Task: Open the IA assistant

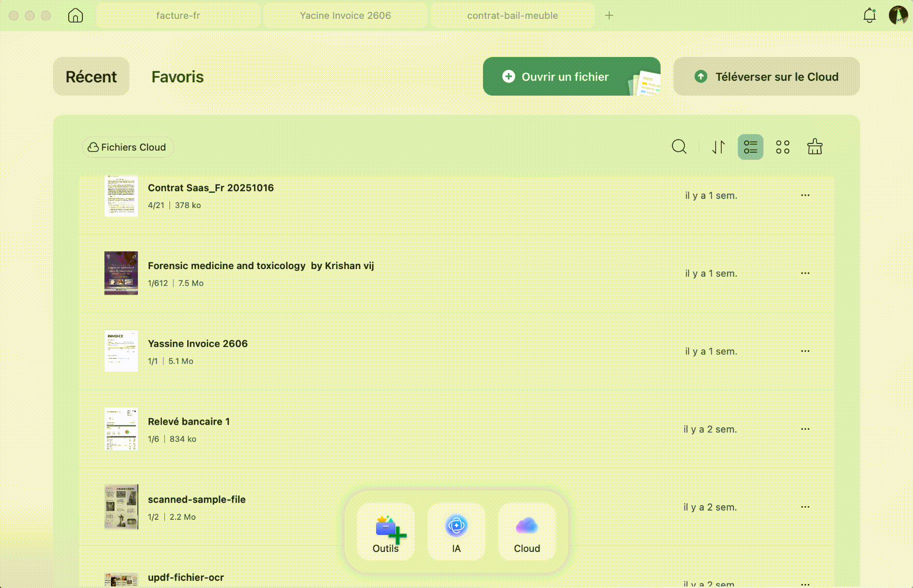Action: point(456,532)
